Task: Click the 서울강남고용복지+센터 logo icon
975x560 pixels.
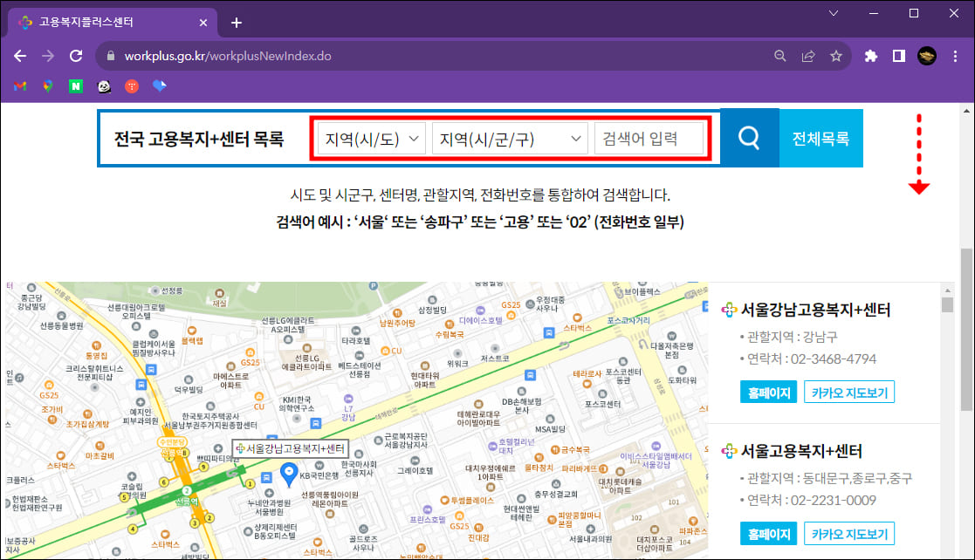Action: pos(731,308)
